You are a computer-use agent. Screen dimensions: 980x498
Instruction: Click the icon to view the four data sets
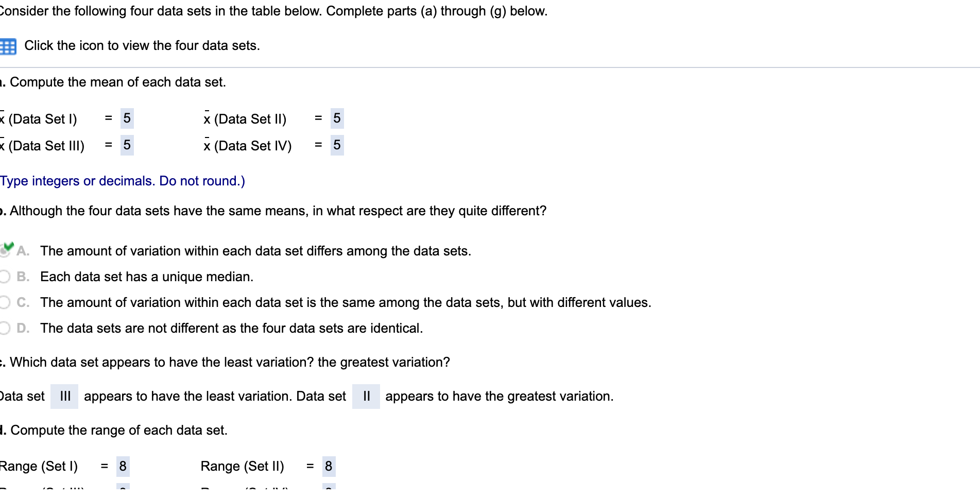tap(7, 45)
